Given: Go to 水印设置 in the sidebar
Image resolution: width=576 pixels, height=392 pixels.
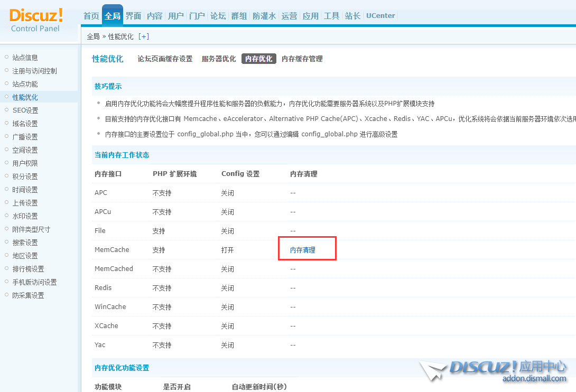Looking at the screenshot, I should click(25, 216).
